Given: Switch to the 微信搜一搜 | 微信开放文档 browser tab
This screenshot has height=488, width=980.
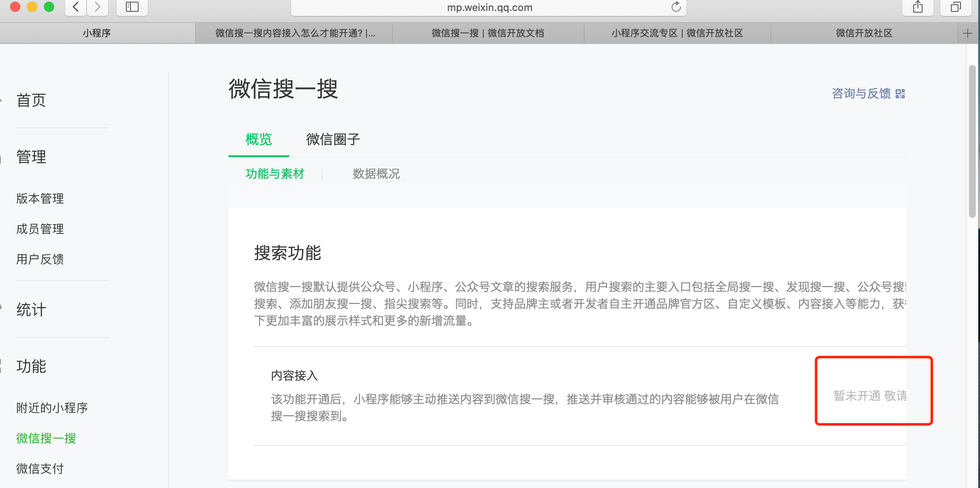Looking at the screenshot, I should (x=488, y=33).
